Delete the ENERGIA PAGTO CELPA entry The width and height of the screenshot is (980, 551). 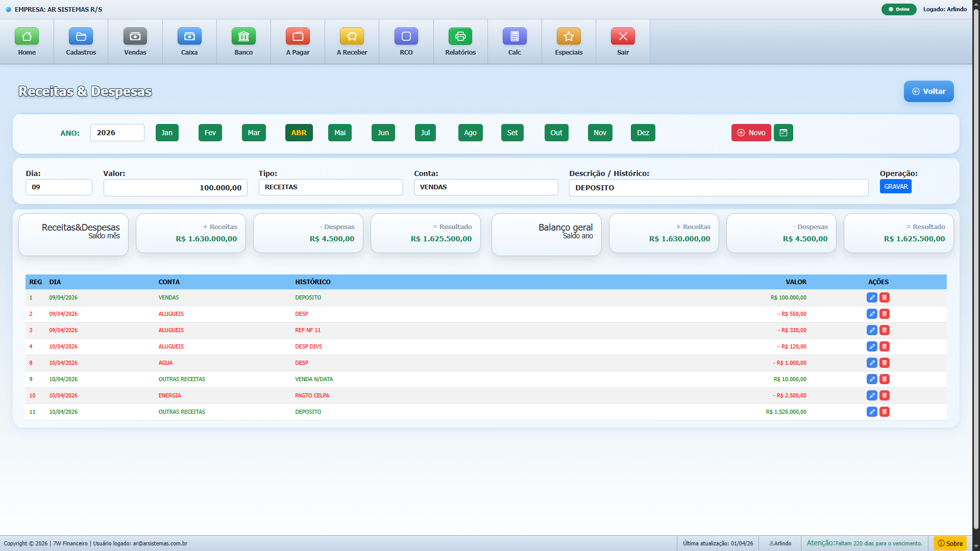pos(885,395)
